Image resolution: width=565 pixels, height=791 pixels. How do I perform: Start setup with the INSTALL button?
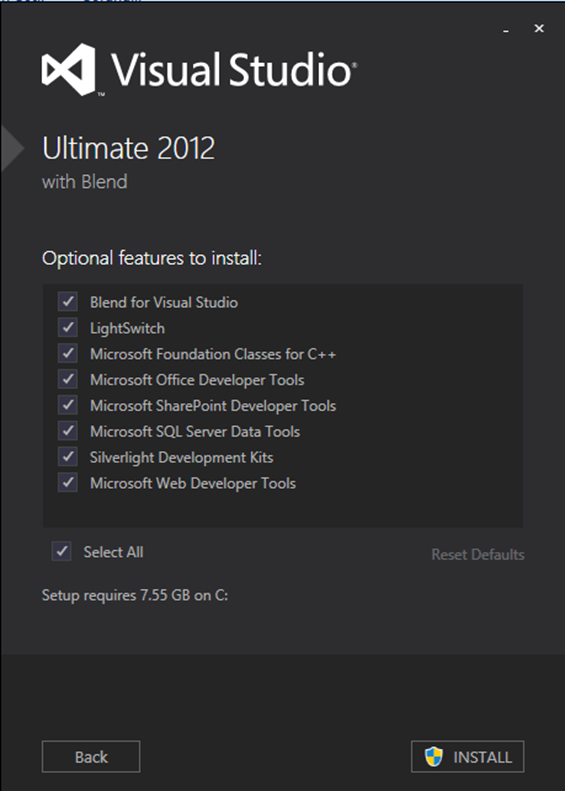point(468,757)
